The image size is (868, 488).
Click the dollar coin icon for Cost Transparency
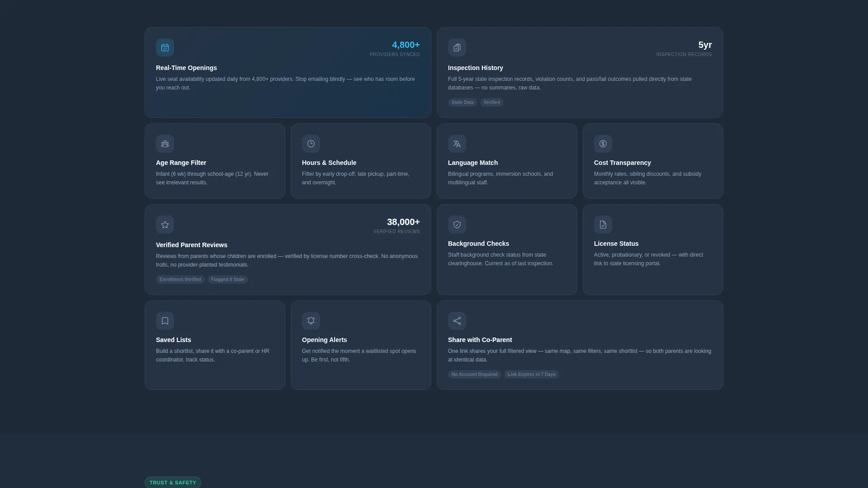coord(603,144)
